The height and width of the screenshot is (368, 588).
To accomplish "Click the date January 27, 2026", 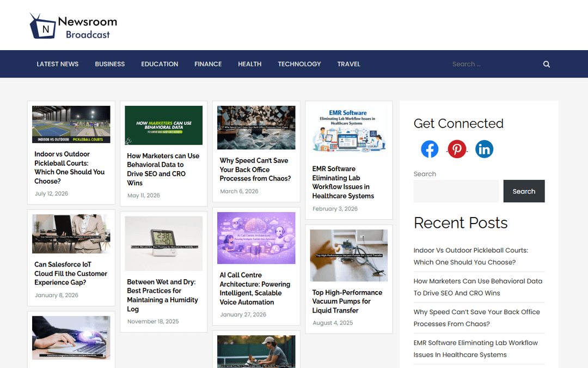I will (x=243, y=315).
